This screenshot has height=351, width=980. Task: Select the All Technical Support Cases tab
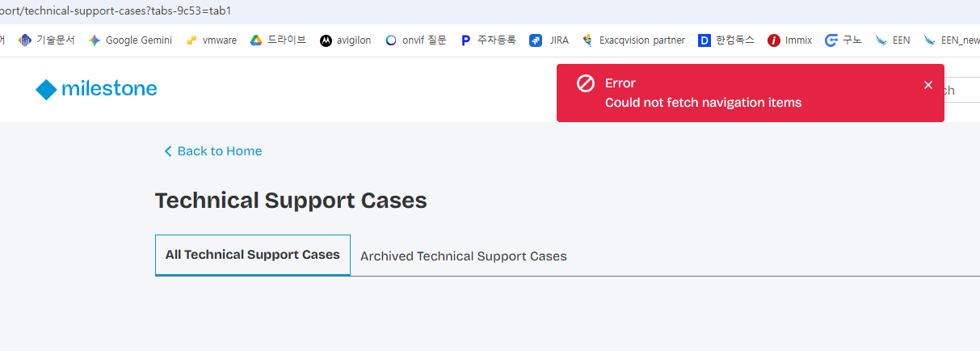pyautogui.click(x=253, y=255)
